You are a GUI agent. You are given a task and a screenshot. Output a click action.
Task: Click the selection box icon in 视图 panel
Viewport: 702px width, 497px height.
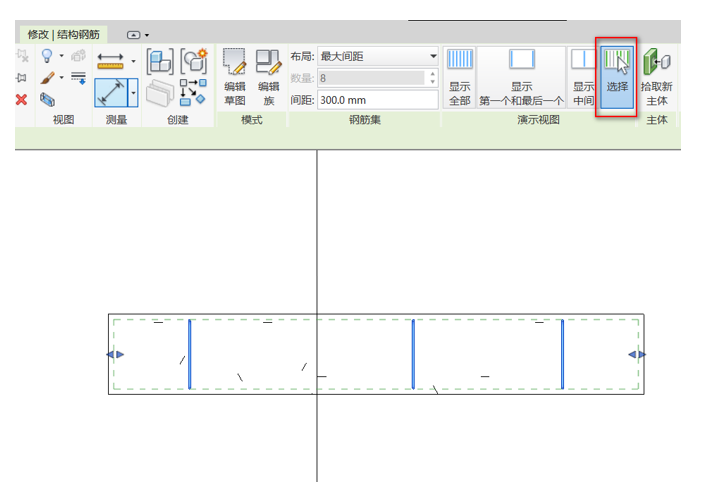47,99
